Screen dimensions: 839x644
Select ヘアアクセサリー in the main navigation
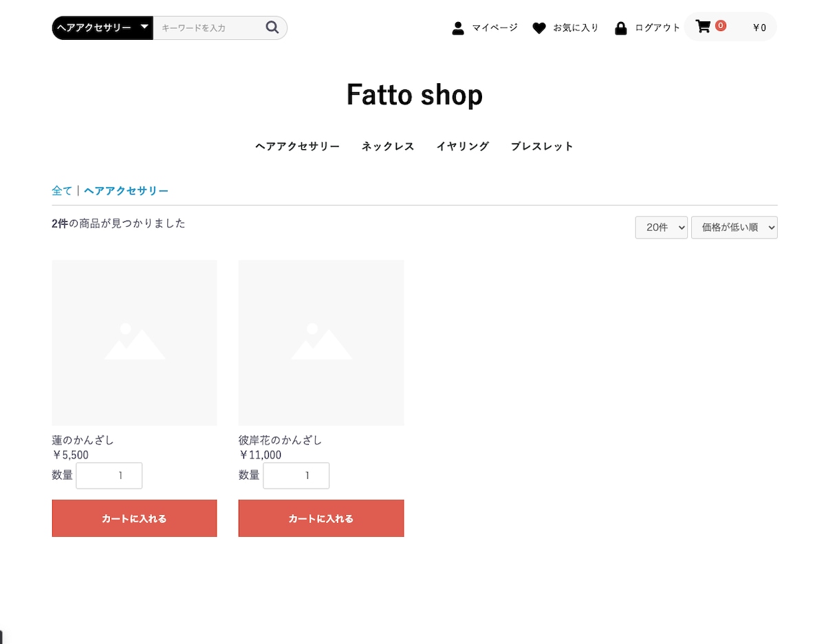coord(297,146)
